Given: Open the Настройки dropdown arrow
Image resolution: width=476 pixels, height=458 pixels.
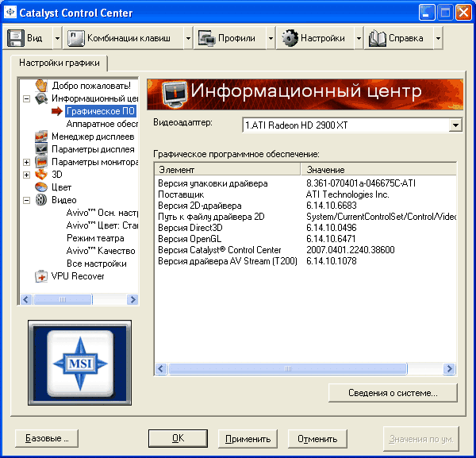Looking at the screenshot, I should 359,38.
